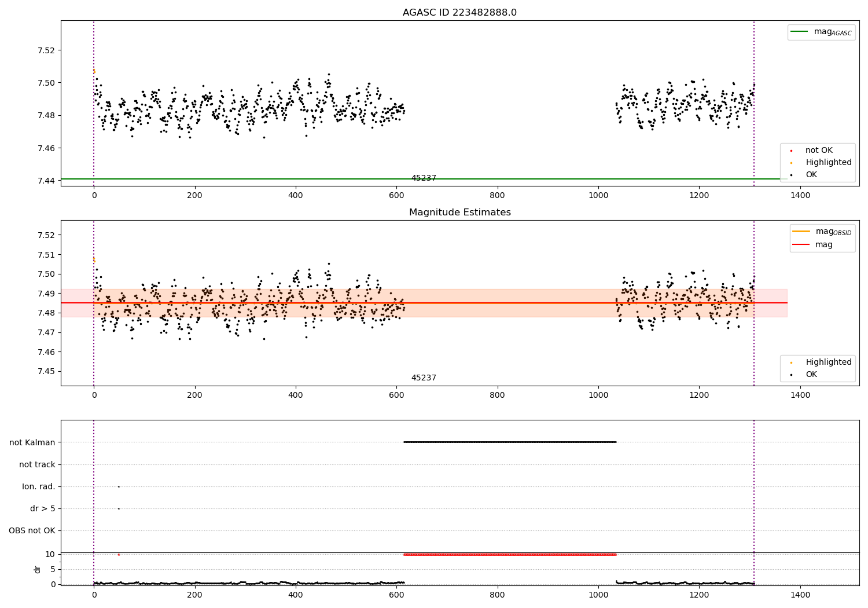868x608 pixels.
Task: Click the black 'not Kalman' flag line
Action: tap(510, 442)
